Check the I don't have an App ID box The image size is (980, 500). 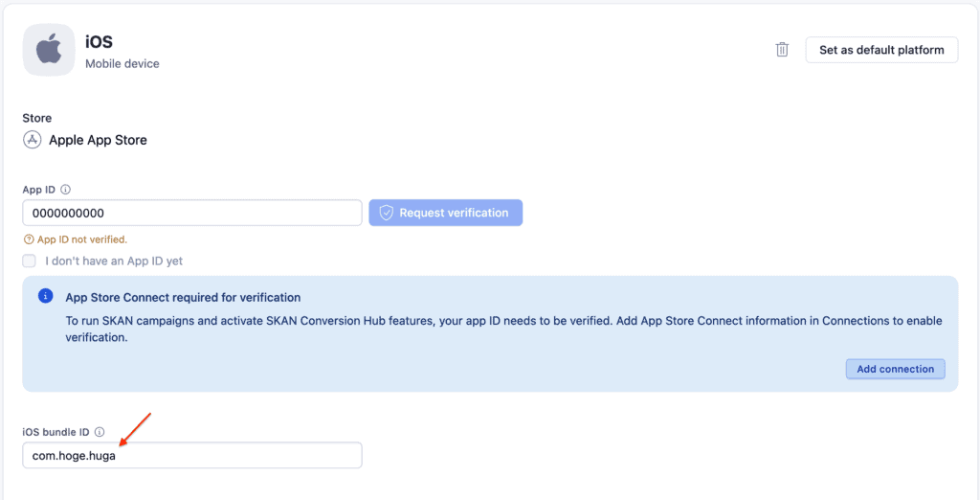30,261
